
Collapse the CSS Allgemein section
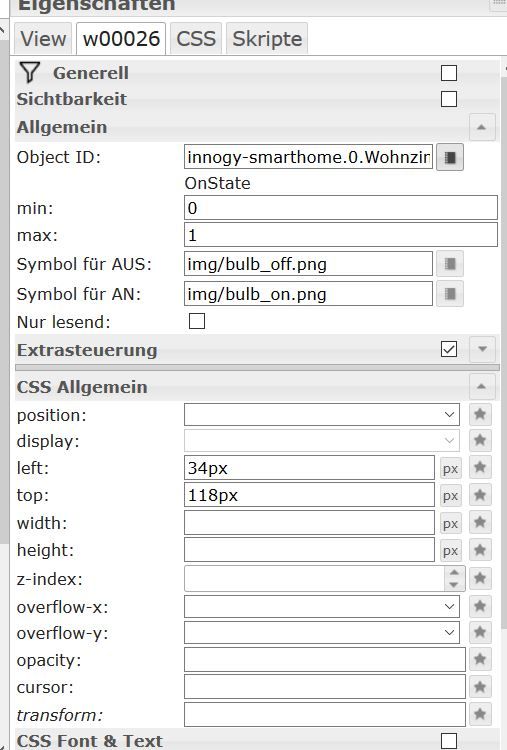point(482,386)
